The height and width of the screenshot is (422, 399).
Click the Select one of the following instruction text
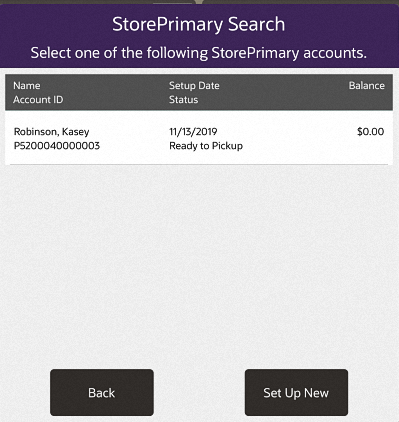click(199, 53)
